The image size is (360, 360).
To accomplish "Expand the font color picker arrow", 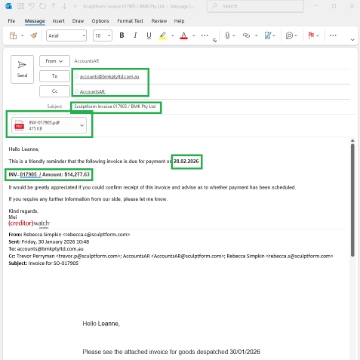I will tap(194, 36).
